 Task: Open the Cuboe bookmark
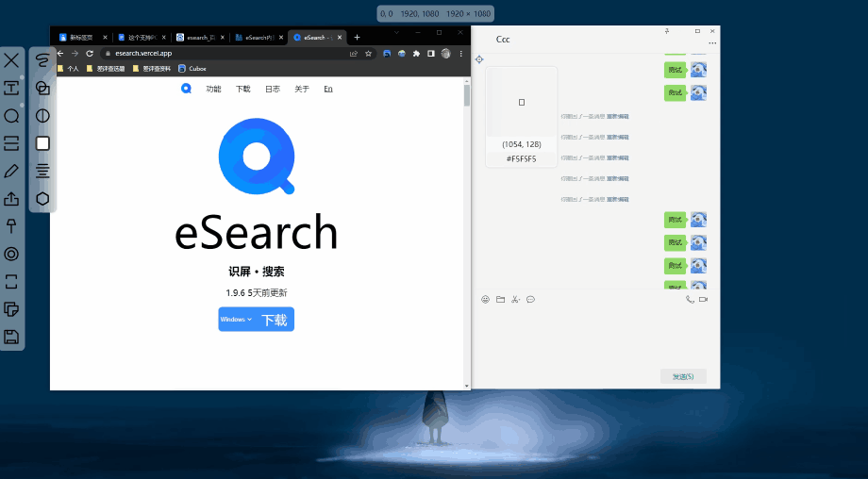pos(192,69)
